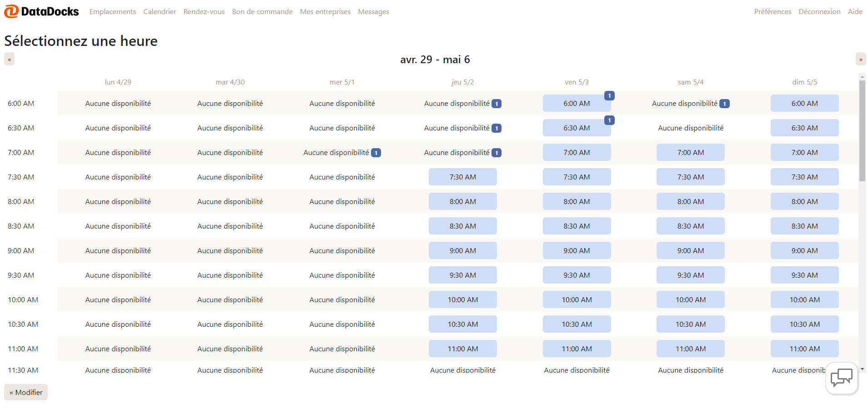
Task: Click the 'jeu 5/2' column header
Action: coord(462,82)
